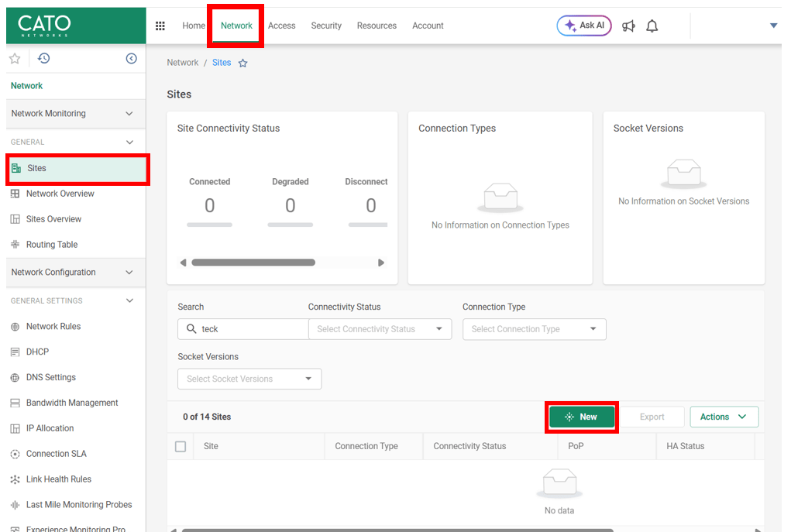Click the favorites star in the sidebar
Screen dimensions: 791x532
15,59
